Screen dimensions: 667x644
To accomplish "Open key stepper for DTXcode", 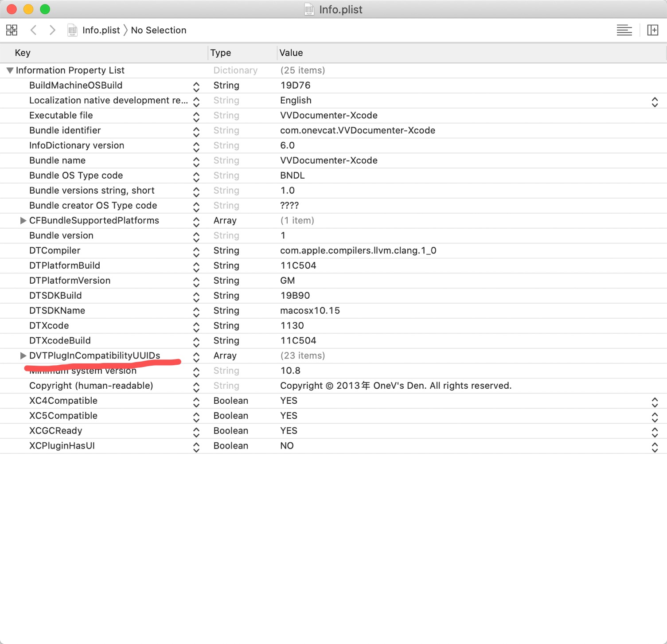I will tap(196, 327).
